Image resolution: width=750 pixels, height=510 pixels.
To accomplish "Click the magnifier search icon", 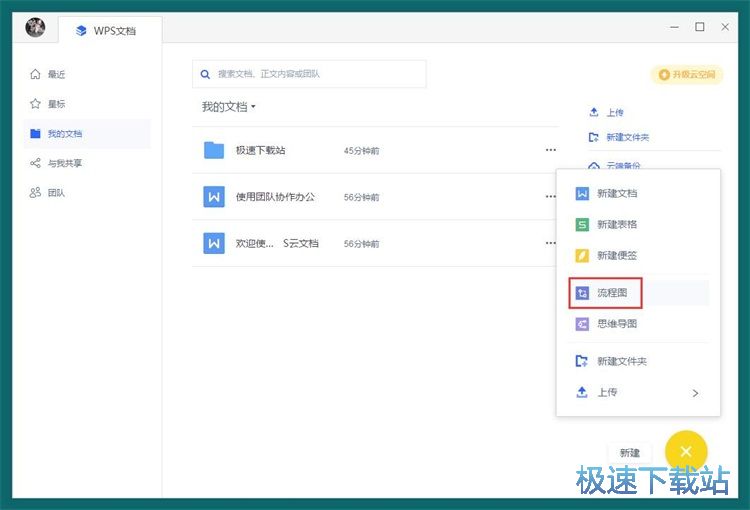I will click(x=205, y=74).
